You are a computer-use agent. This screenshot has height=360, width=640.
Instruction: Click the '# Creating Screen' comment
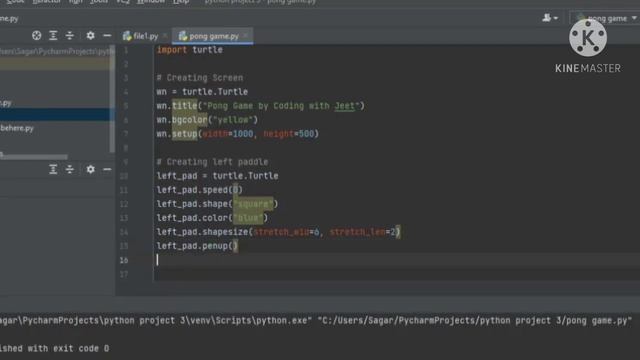[200, 78]
